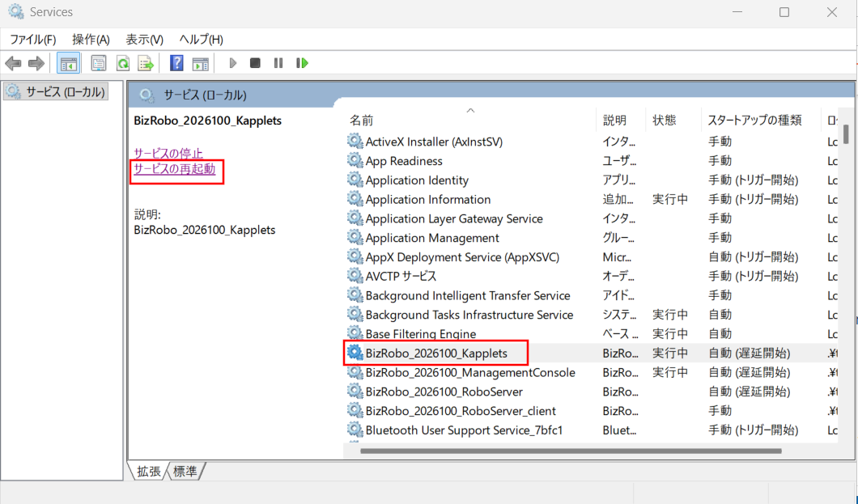
Task: Maximize the Services window
Action: pos(784,12)
